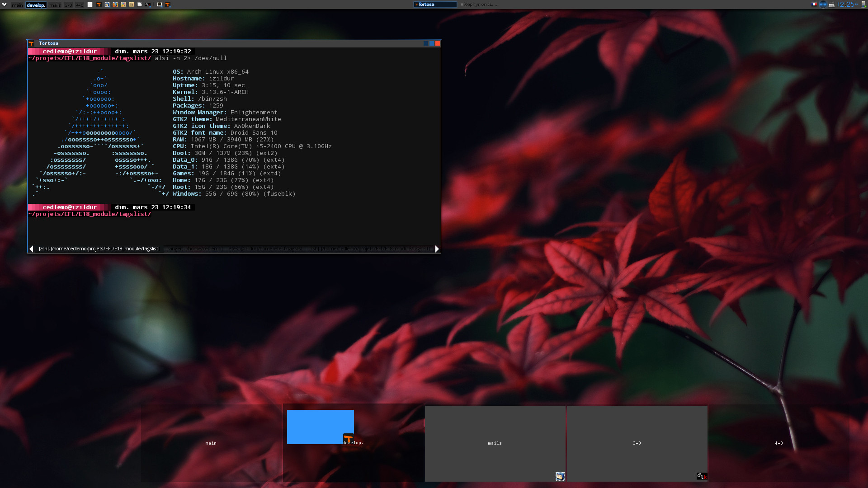This screenshot has height=488, width=868.
Task: Open French keyboard layout flag indicator
Action: [x=814, y=5]
